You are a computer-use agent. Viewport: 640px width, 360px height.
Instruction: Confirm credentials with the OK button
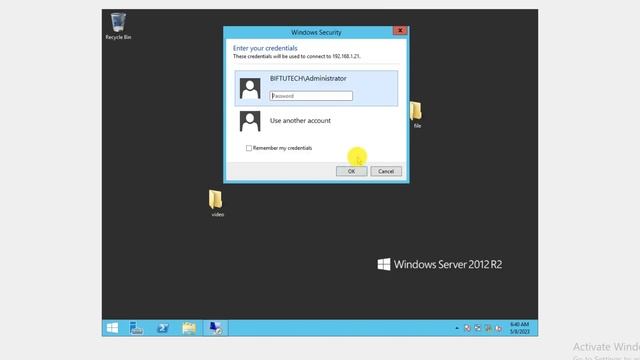point(351,171)
